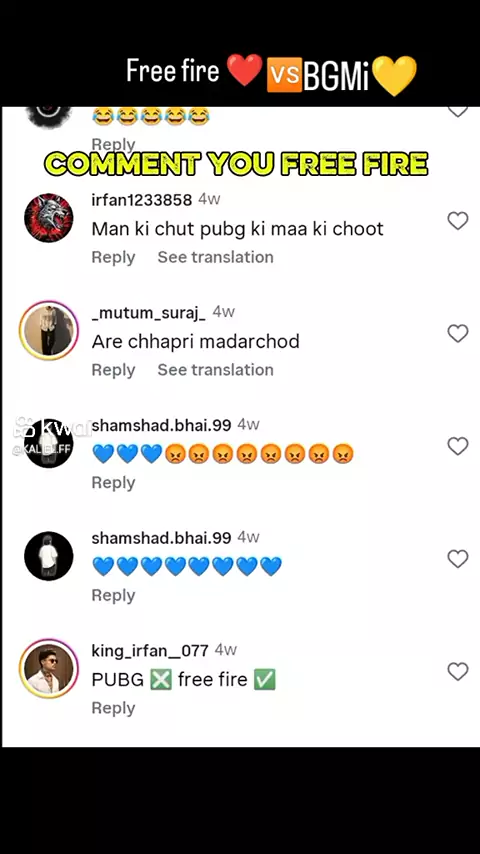Reply to king_irfan__077's PUBG comment
The image size is (480, 854).
point(113,708)
